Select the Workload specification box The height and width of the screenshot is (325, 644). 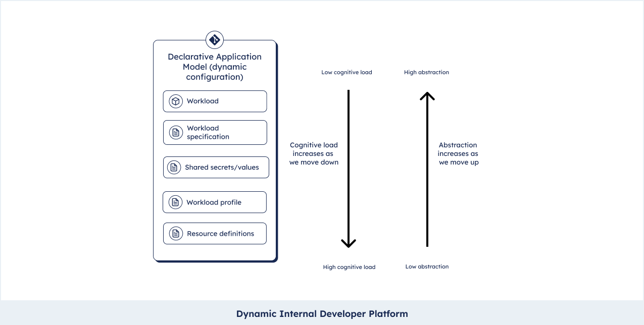point(215,132)
